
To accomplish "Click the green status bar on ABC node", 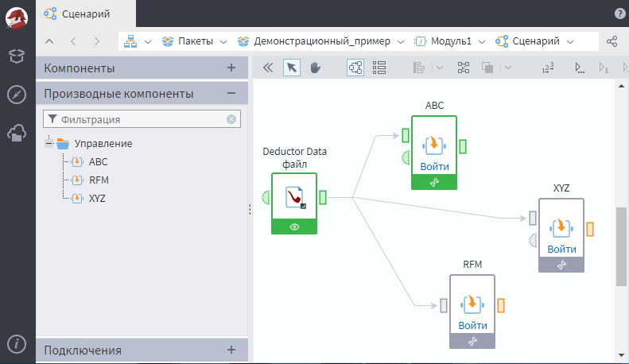I will [x=434, y=183].
